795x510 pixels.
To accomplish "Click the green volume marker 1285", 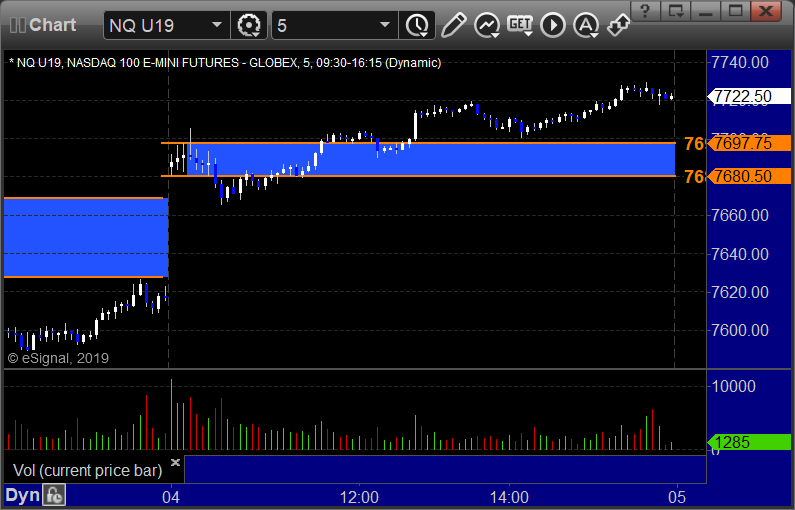I will [749, 443].
